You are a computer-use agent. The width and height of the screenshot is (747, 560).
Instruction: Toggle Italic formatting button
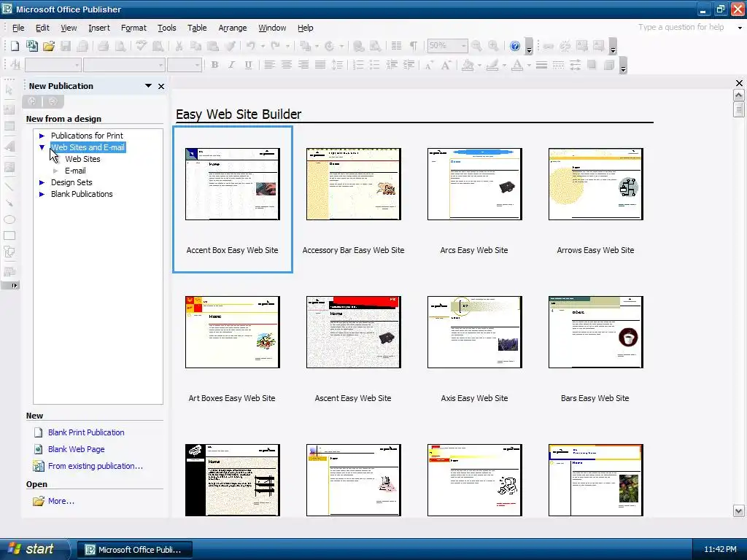coord(231,65)
